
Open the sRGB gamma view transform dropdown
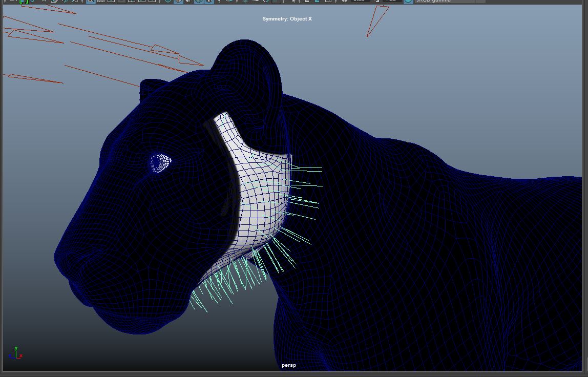(445, 1)
